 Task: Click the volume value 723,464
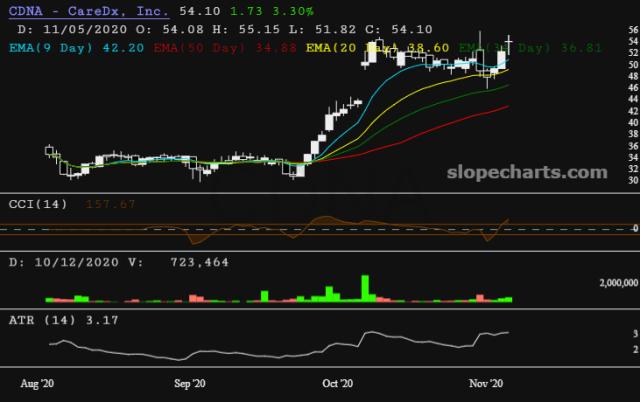tap(200, 262)
